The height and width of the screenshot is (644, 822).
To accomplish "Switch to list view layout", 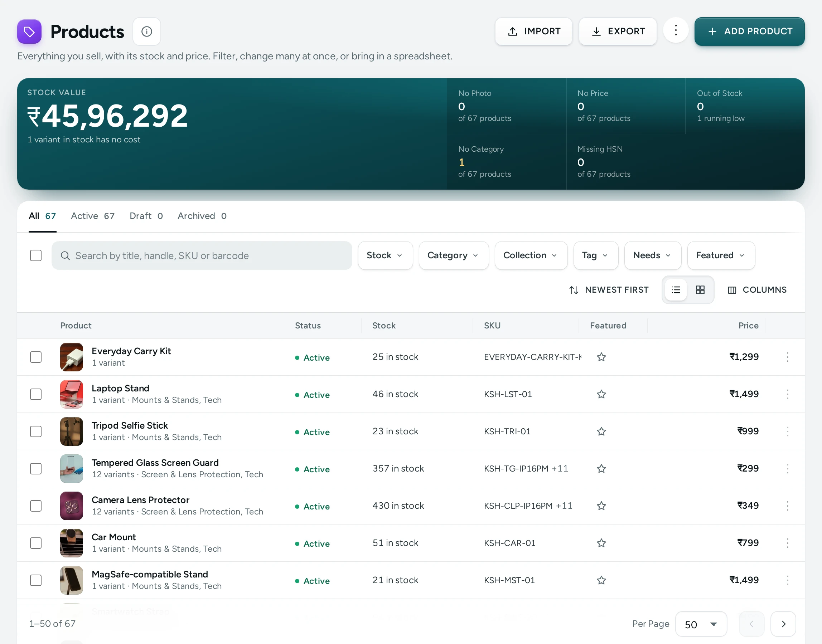I will click(676, 289).
